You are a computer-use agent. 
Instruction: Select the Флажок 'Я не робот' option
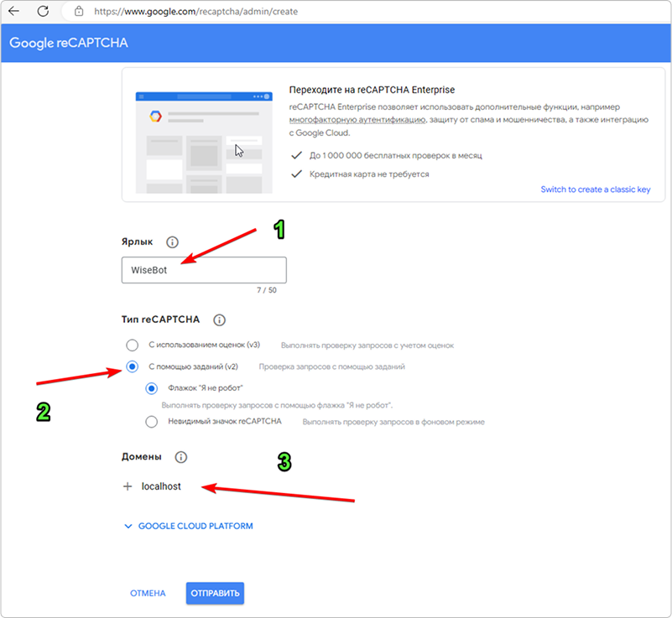tap(152, 388)
